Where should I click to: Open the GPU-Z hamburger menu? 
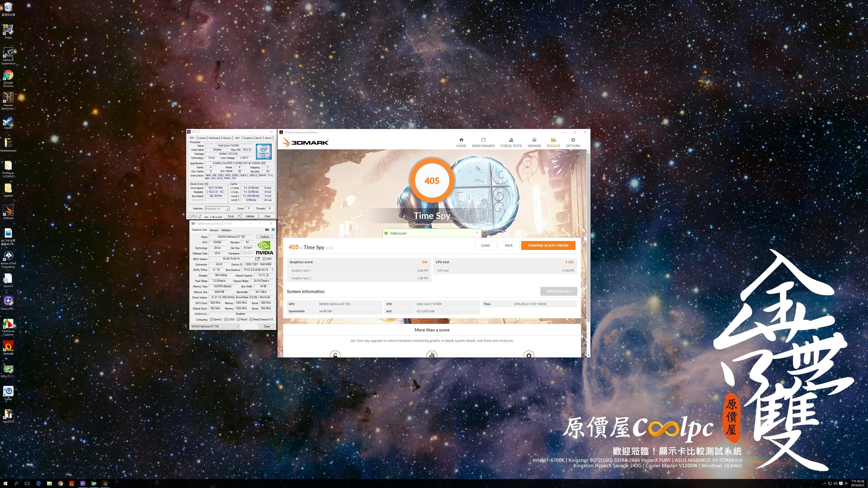[273, 230]
